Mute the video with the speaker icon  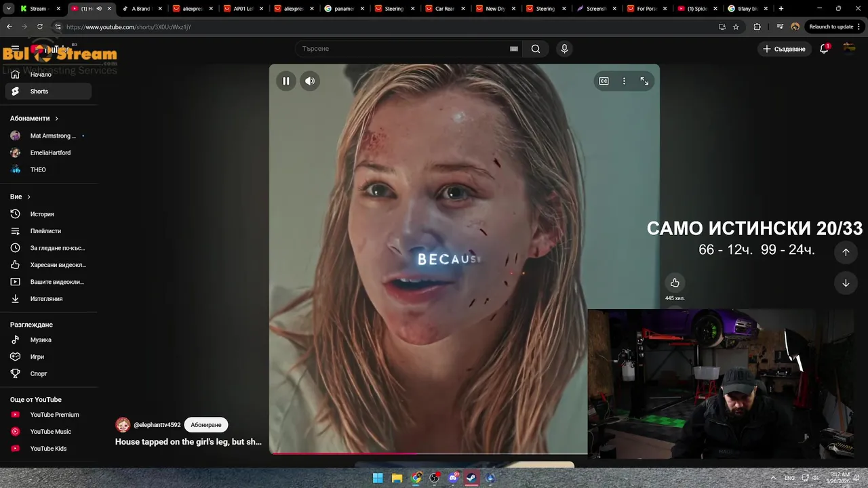310,81
